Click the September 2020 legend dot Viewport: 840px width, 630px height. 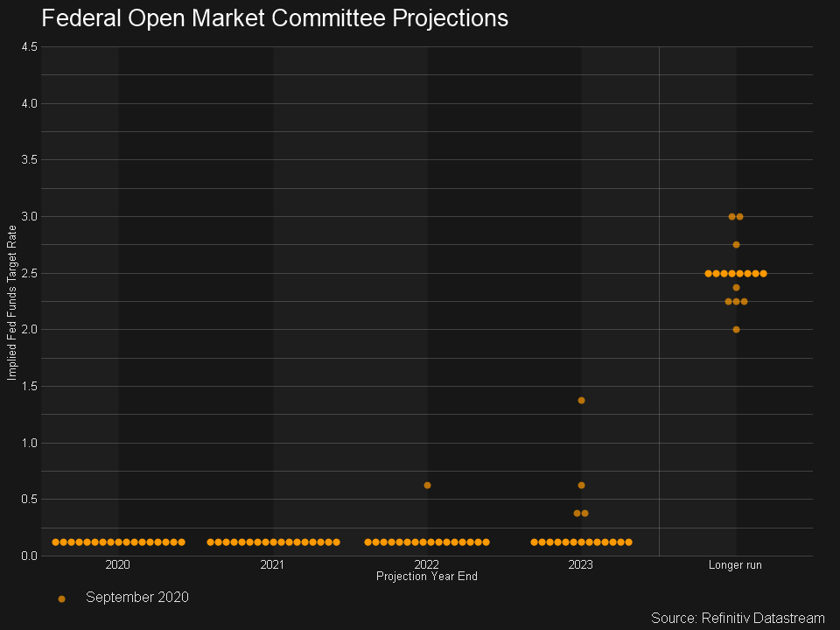coord(61,598)
